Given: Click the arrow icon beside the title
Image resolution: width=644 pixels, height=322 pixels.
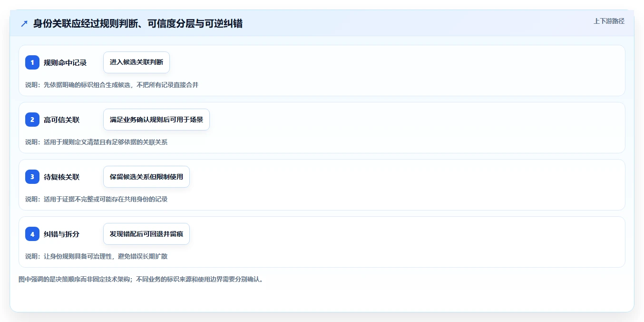Looking at the screenshot, I should (x=24, y=23).
